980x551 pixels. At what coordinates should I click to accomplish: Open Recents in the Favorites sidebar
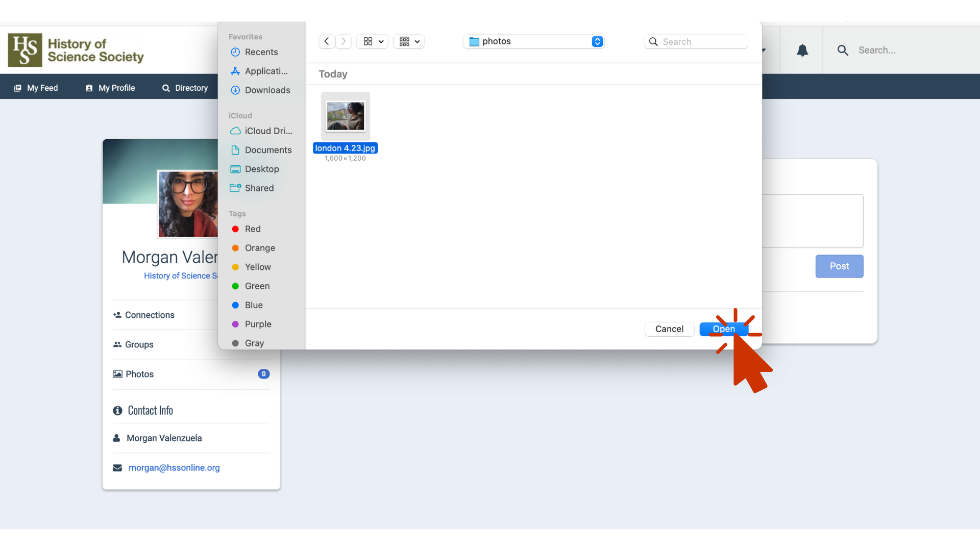(x=261, y=52)
